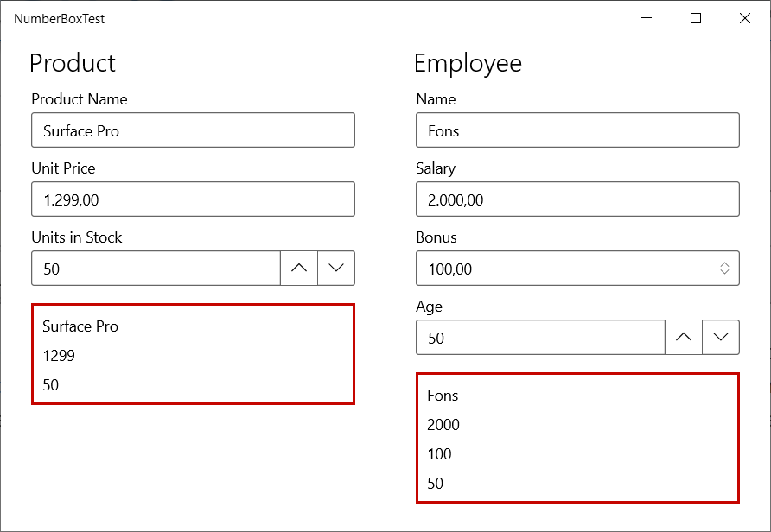Click 'Fons' in employee summary box
The height and width of the screenshot is (532, 771).
tap(443, 396)
